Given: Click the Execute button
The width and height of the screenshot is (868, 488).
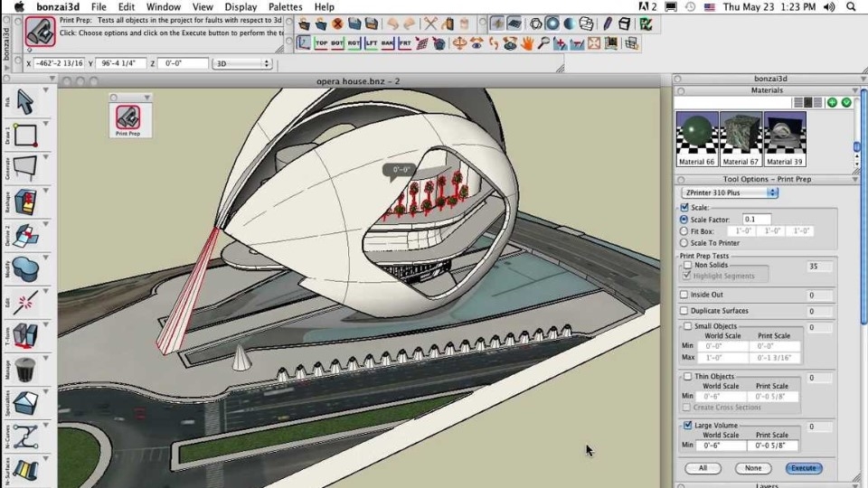Looking at the screenshot, I should click(x=804, y=468).
